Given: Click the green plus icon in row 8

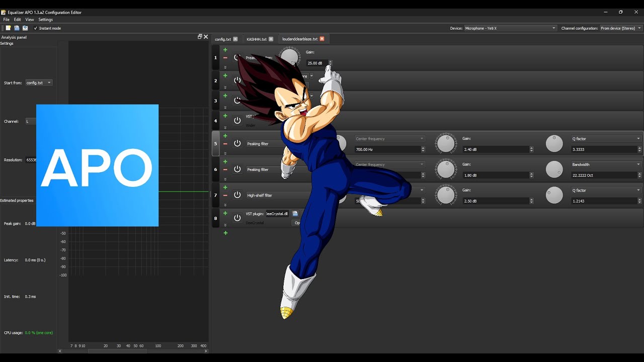Looking at the screenshot, I should click(225, 213).
